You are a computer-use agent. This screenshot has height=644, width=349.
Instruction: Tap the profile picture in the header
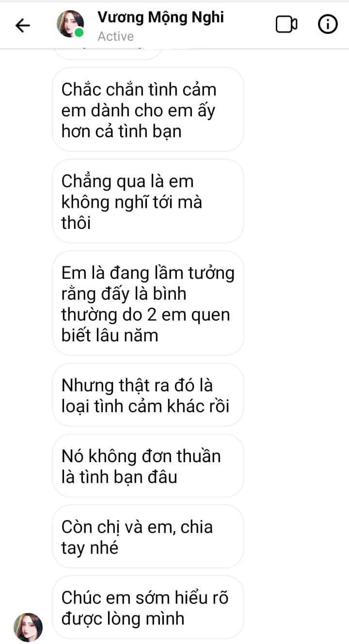pyautogui.click(x=70, y=24)
